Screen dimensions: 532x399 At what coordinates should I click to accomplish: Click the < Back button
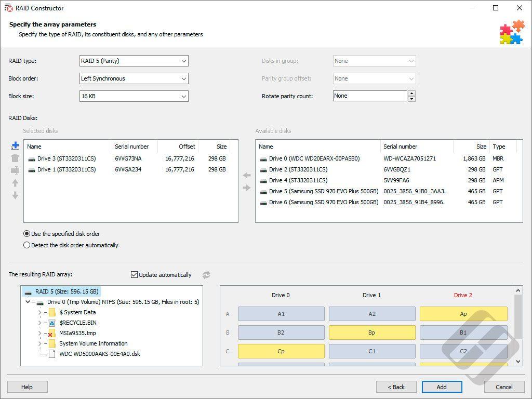(x=396, y=387)
